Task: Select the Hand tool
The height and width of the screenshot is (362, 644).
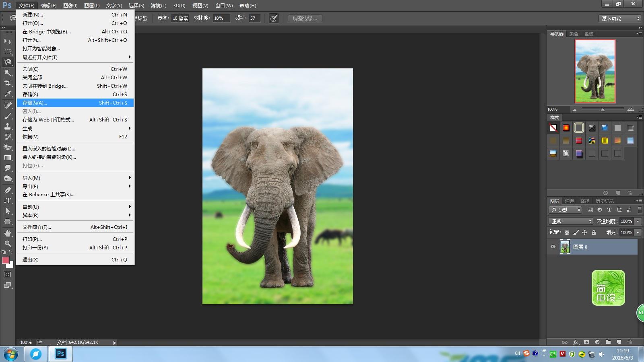Action: [x=8, y=233]
